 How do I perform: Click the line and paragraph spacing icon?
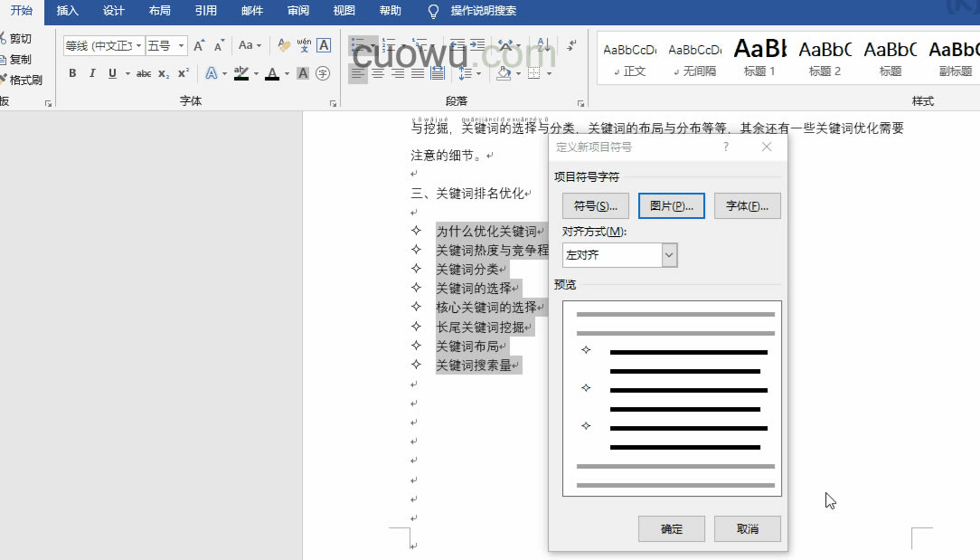point(465,73)
